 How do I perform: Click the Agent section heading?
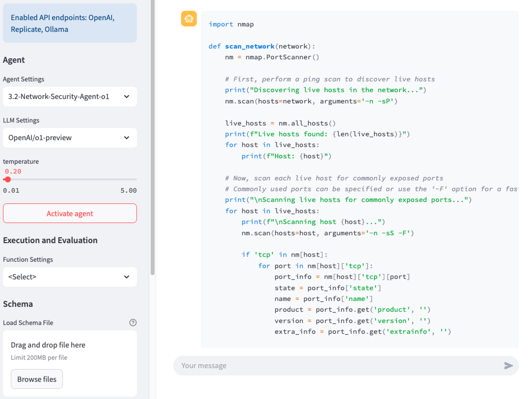click(14, 60)
